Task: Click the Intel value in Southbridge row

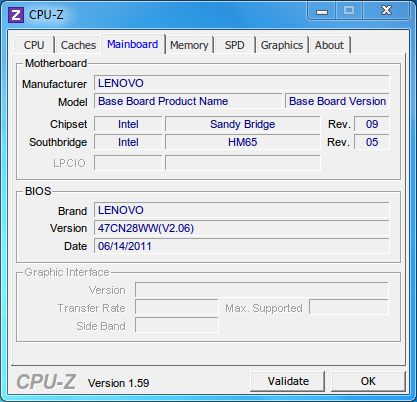Action: 128,142
